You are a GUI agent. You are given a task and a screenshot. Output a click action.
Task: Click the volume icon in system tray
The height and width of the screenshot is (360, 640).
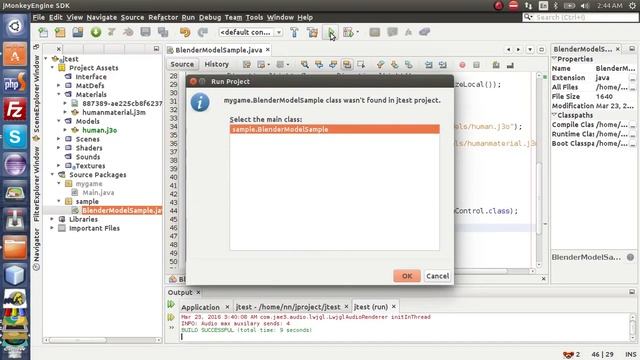pos(584,6)
